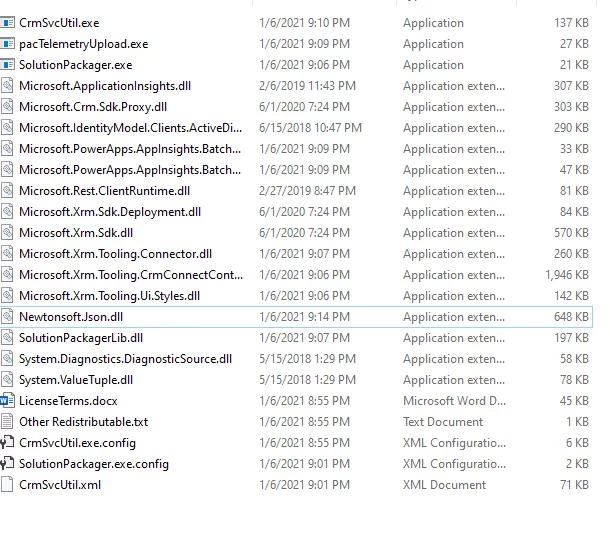Viewport: 610px width, 533px height.
Task: Click the Newtonsoft.Json.dll file icon
Action: [7, 317]
